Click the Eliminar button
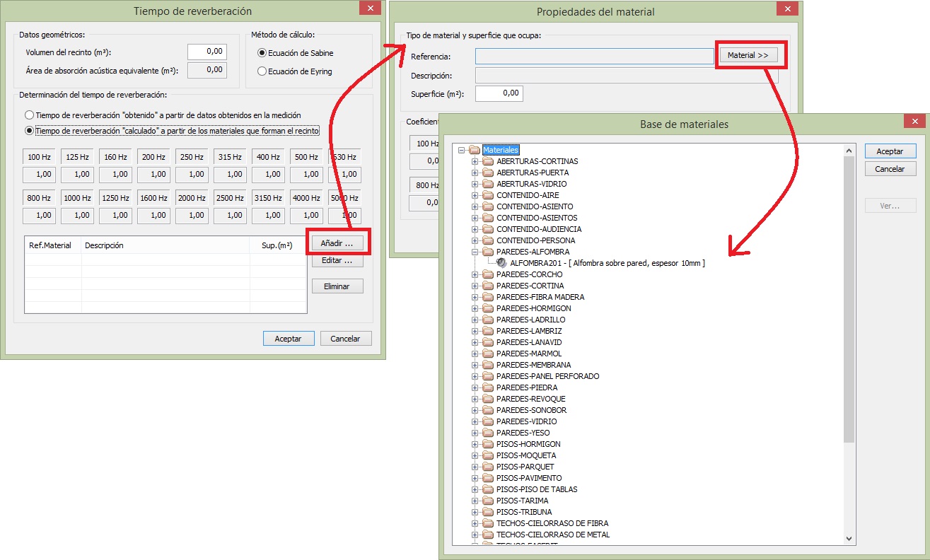 click(x=337, y=286)
